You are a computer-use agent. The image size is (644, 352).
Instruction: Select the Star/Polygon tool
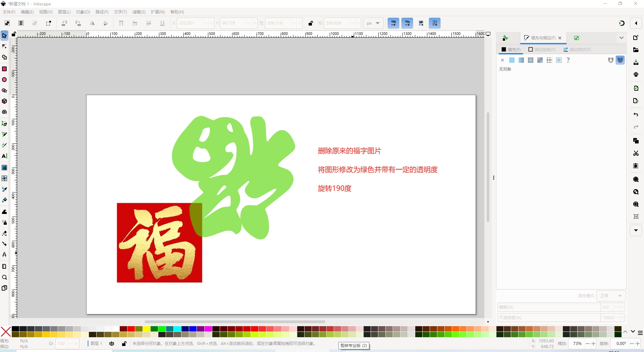click(4, 91)
